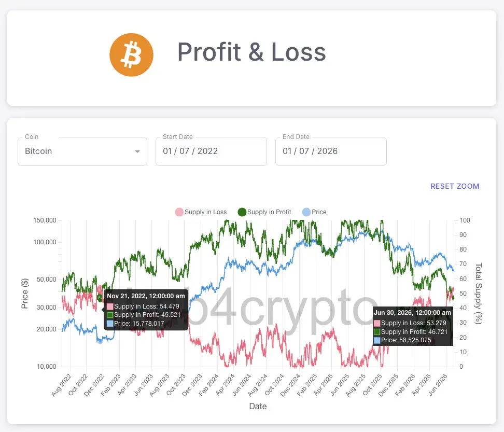Click the Jun 2026 x-axis label
The width and height of the screenshot is (504, 432).
click(438, 385)
